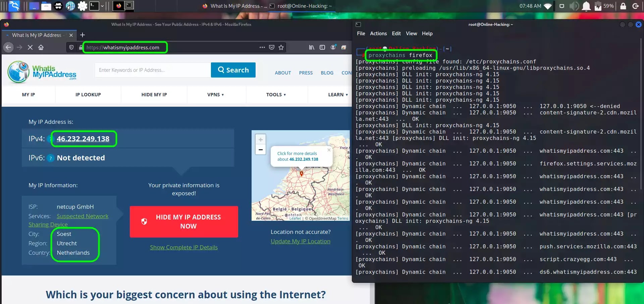Go back one page in Firefox
Screen dimensions: 644x304
[8, 47]
